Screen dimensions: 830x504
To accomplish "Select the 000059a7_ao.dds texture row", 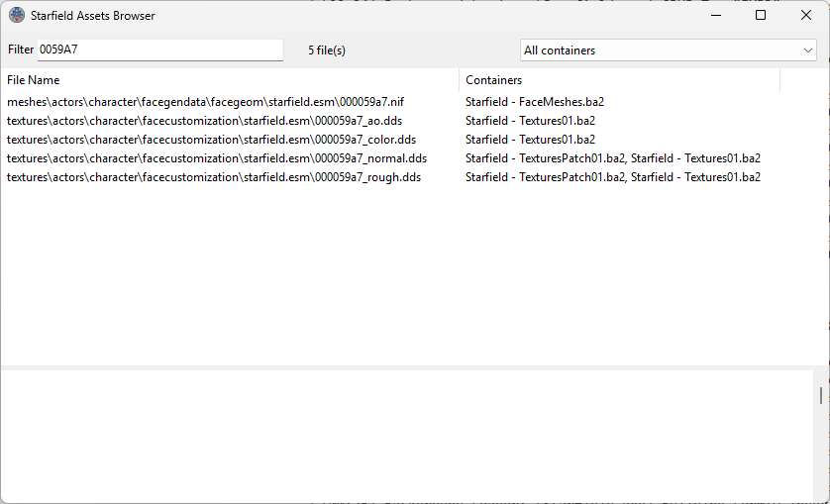I will 204,121.
